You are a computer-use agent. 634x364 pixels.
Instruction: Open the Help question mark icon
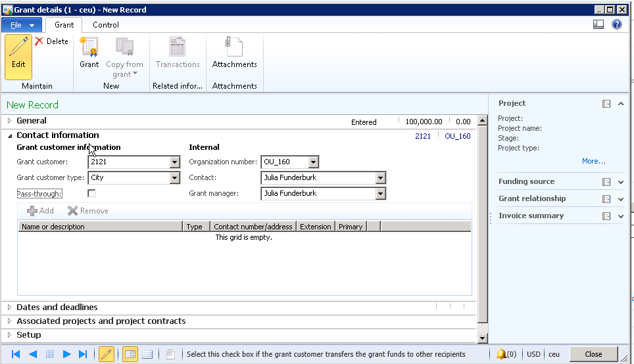pos(616,24)
